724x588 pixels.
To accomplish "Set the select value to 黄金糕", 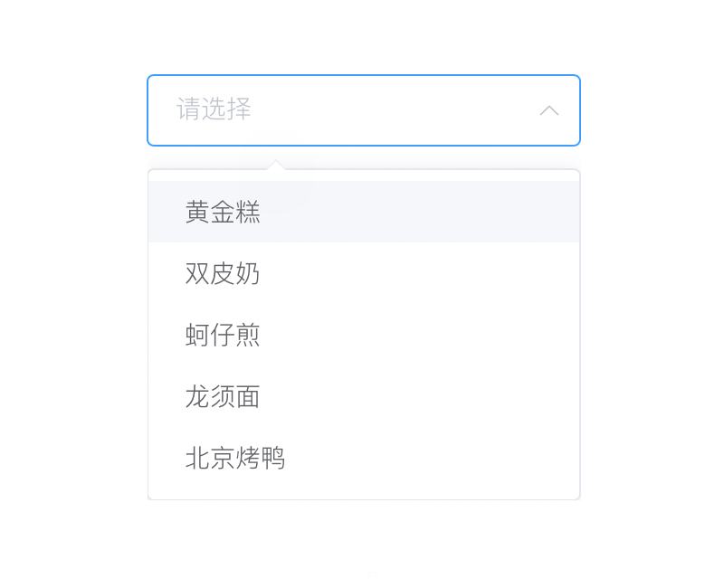I will click(x=223, y=212).
